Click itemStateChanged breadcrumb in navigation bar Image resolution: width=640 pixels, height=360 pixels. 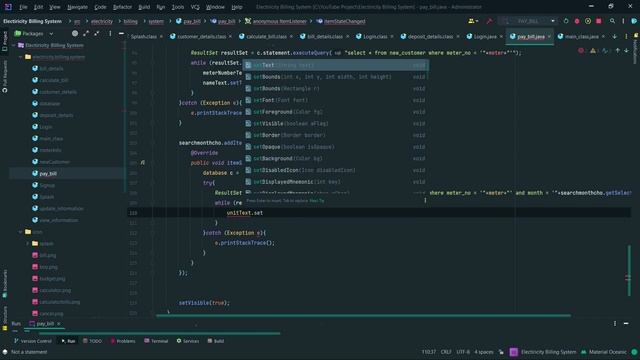click(344, 21)
